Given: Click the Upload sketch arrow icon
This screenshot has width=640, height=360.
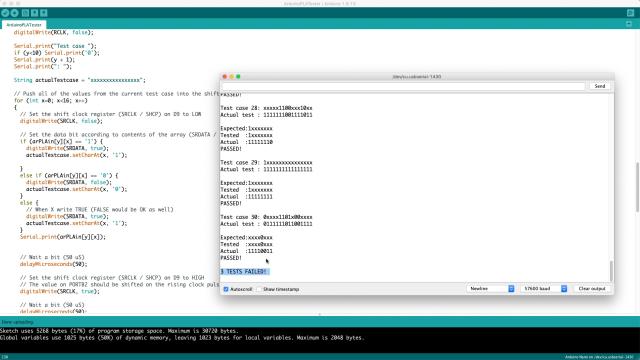Looking at the screenshot, I should [x=15, y=13].
